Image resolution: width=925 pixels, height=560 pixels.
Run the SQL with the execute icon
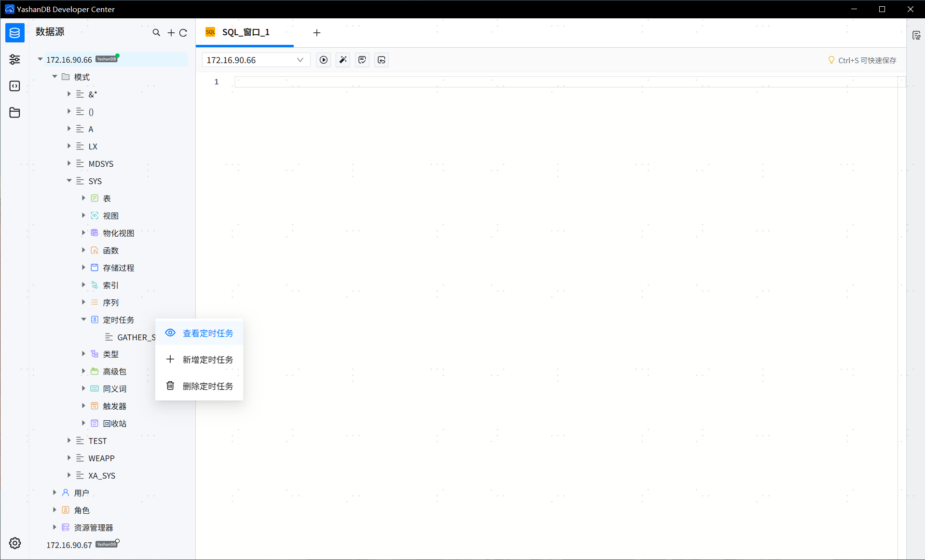(324, 60)
